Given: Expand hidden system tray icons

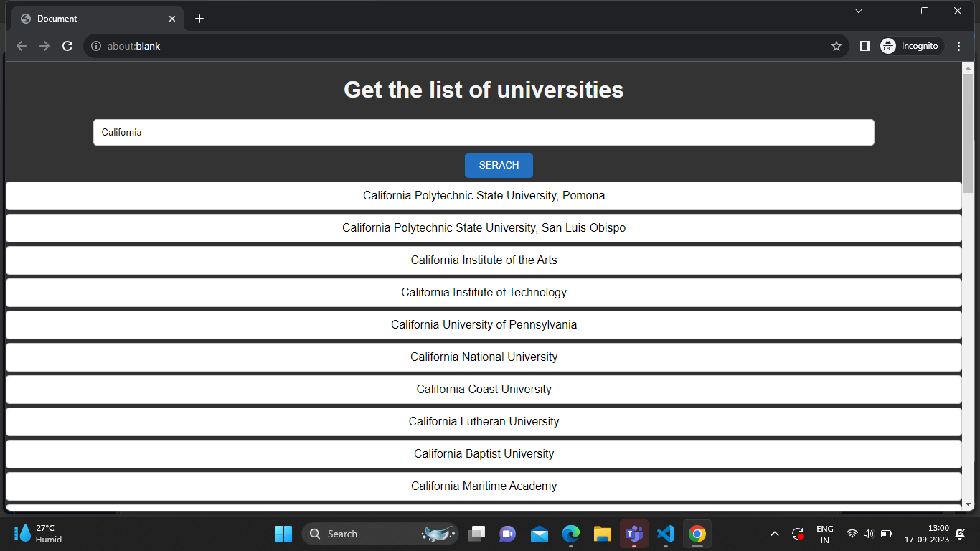Looking at the screenshot, I should point(775,534).
